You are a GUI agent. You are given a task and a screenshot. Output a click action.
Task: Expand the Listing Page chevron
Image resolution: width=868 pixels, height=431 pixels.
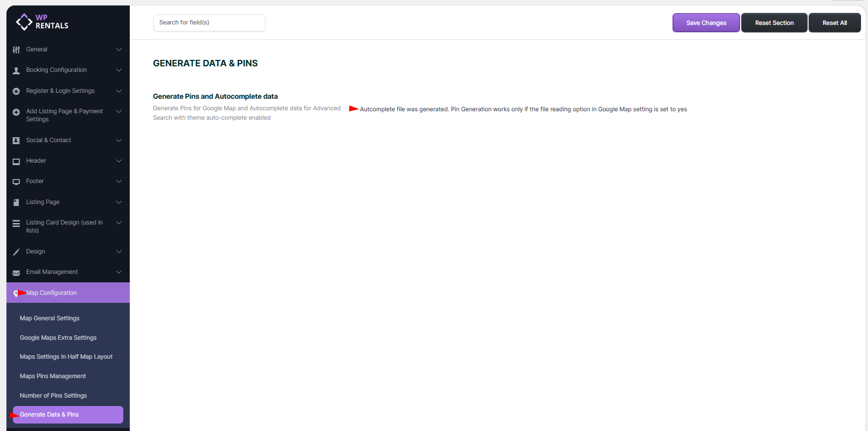119,202
